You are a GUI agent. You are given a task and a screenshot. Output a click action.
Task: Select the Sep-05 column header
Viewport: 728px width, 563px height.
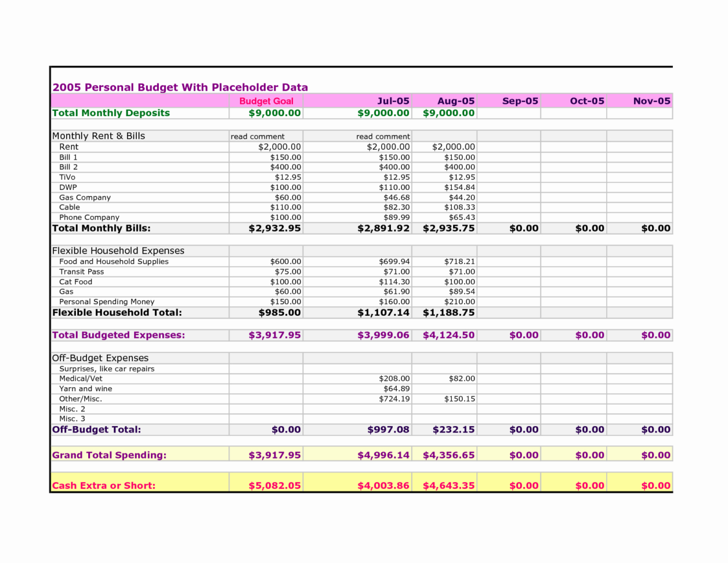point(520,100)
